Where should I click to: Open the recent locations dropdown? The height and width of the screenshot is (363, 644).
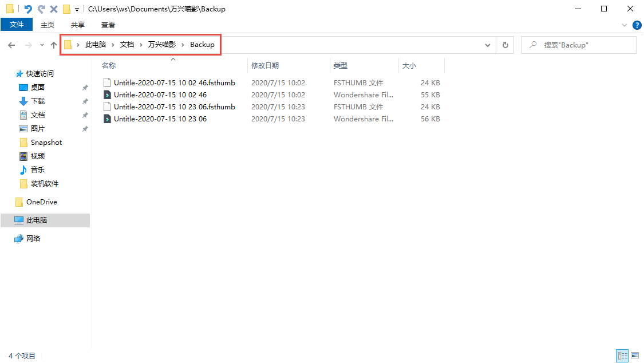[42, 45]
